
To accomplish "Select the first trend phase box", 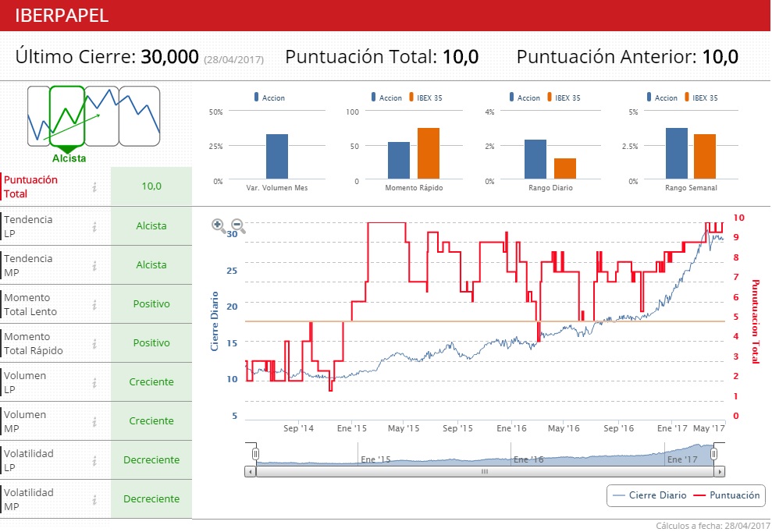I will (x=38, y=116).
